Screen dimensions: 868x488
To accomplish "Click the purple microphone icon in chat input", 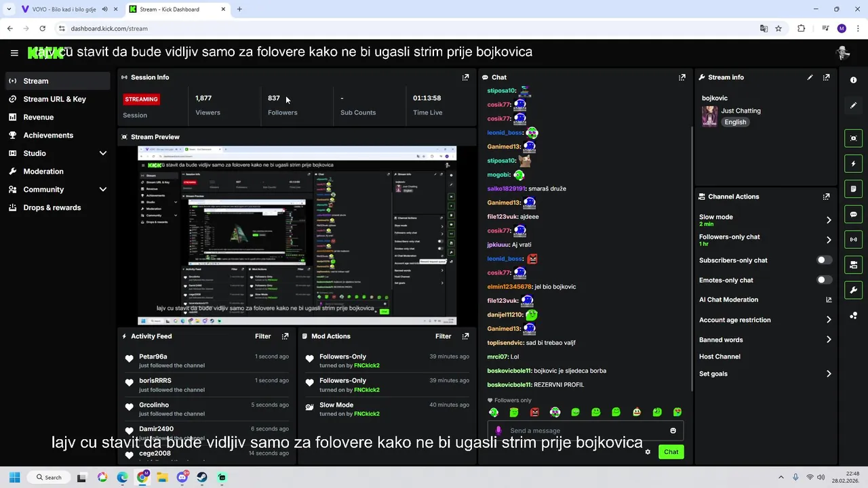I will point(498,430).
